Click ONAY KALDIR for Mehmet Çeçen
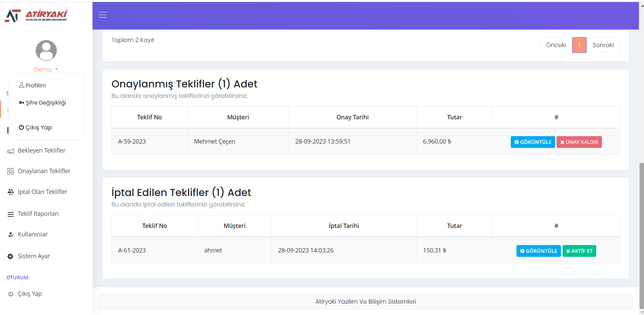 pos(579,142)
